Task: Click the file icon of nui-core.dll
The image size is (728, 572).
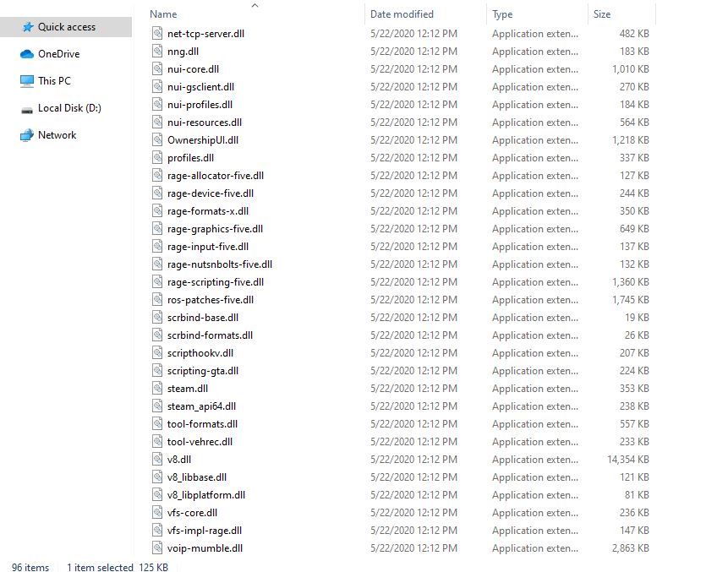Action: (x=157, y=68)
